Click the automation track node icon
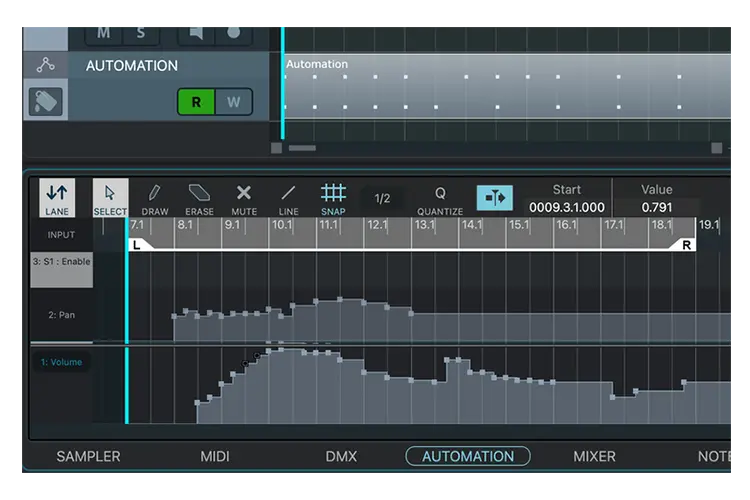The image size is (750, 500). pyautogui.click(x=45, y=65)
